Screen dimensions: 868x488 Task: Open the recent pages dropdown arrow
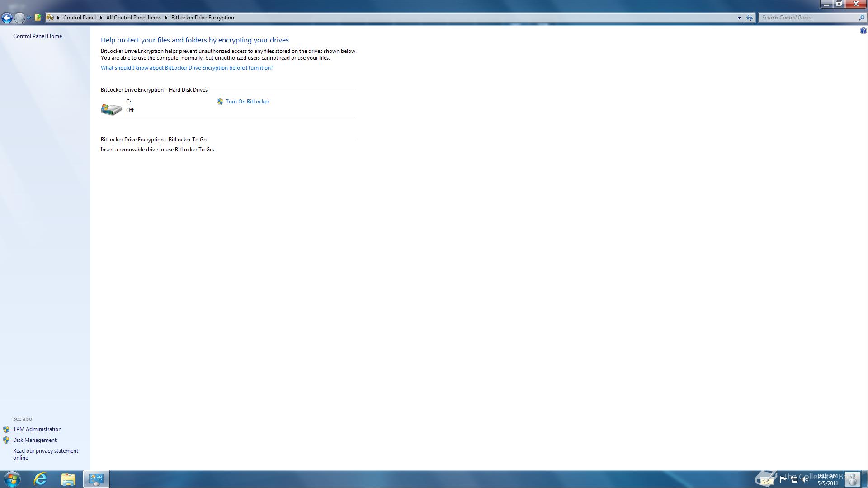[28, 18]
